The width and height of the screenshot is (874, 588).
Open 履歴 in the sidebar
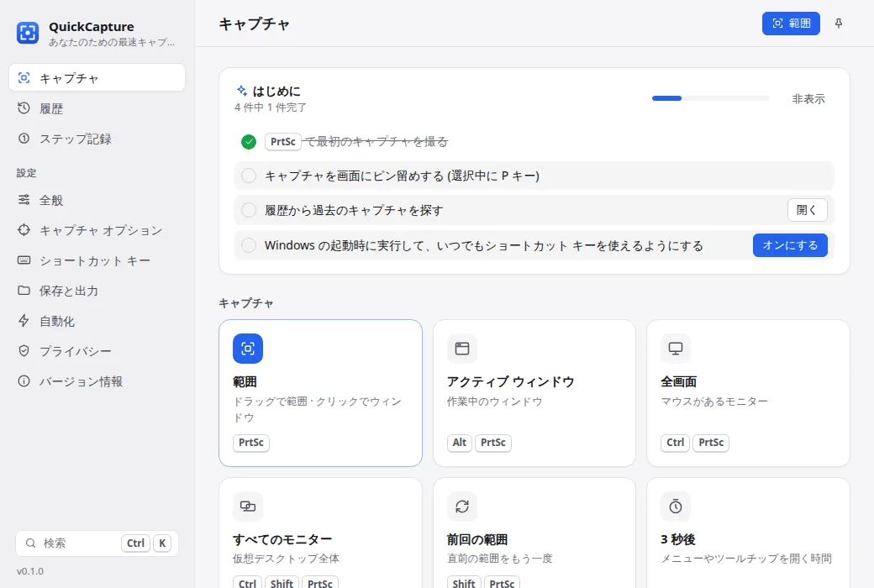tap(97, 108)
